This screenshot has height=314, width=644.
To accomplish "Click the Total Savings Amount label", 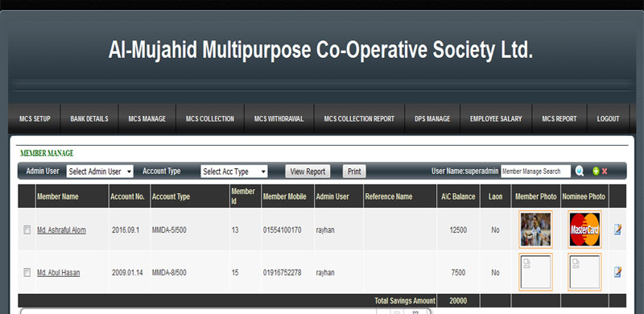I will tap(405, 301).
